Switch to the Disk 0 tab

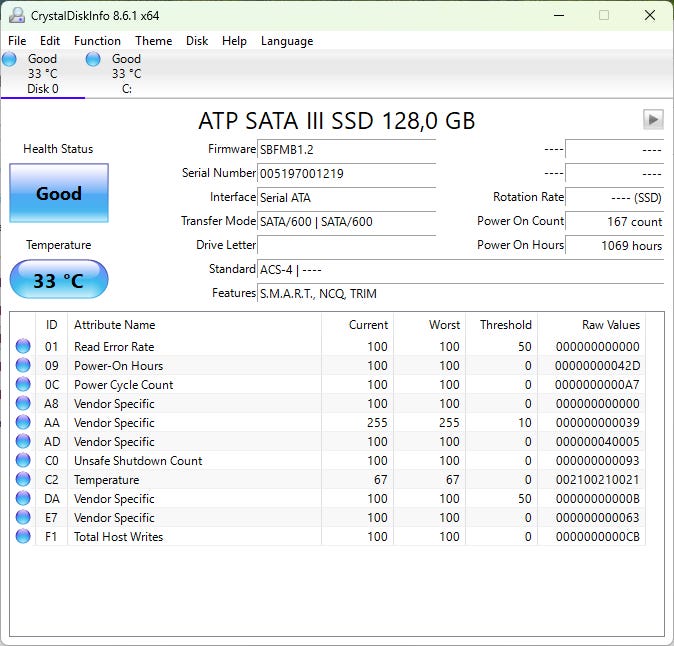point(42,74)
